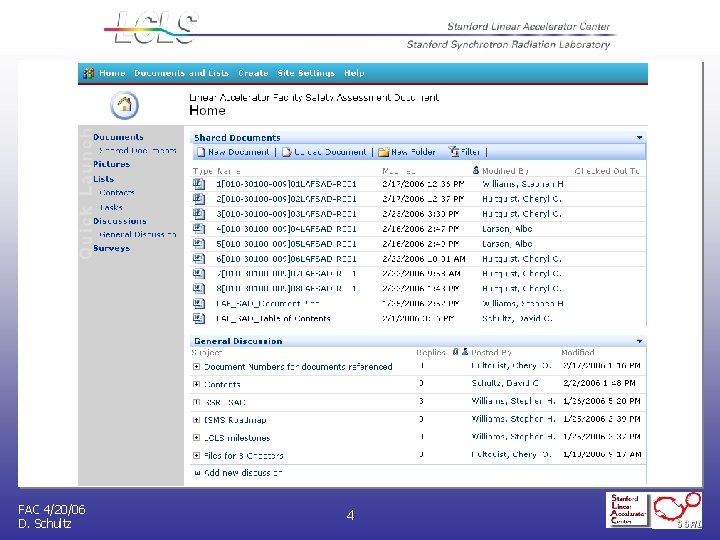Open the General Discussion web part dropdown arrow

[639, 341]
